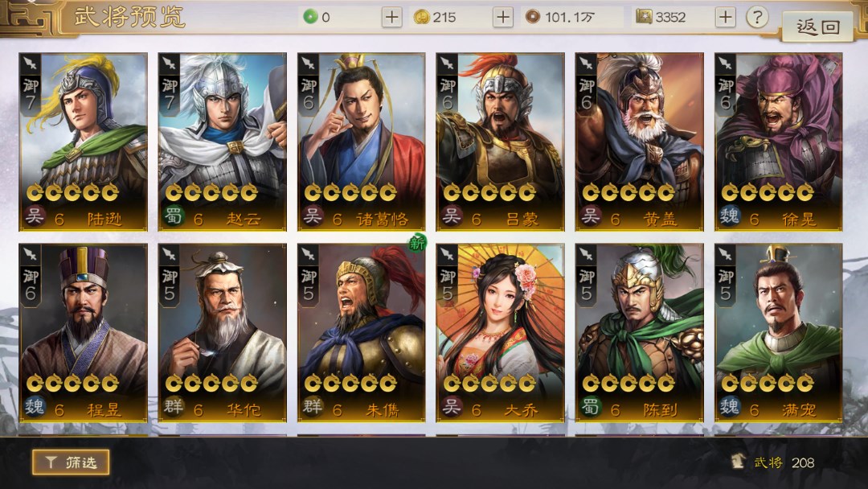868x489 pixels.
Task: Open the 程昱 general card
Action: click(83, 332)
